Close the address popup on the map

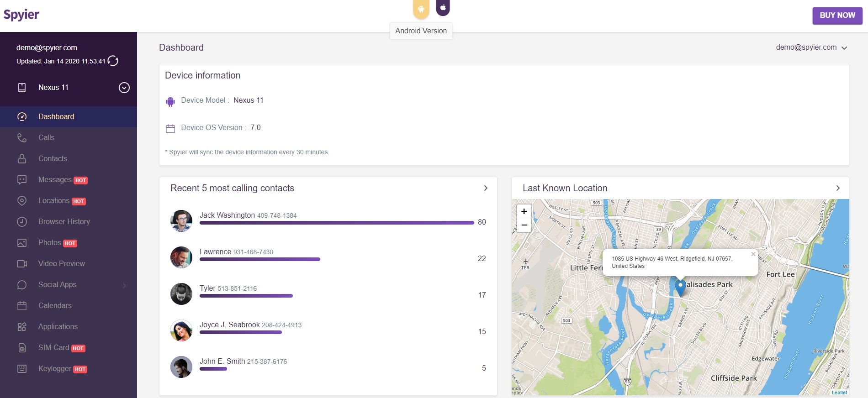[x=753, y=254]
